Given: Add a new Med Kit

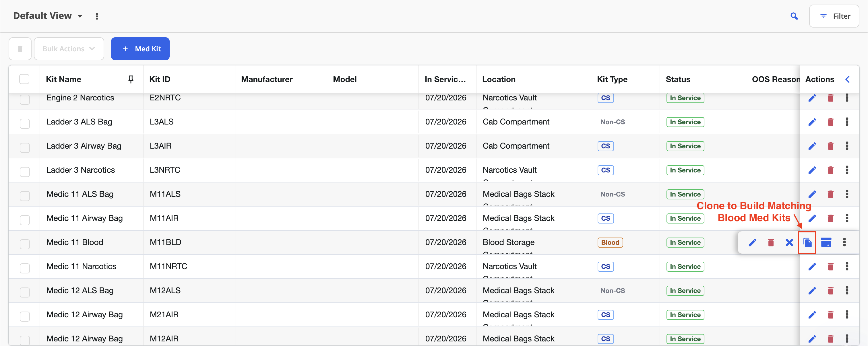Looking at the screenshot, I should [140, 49].
